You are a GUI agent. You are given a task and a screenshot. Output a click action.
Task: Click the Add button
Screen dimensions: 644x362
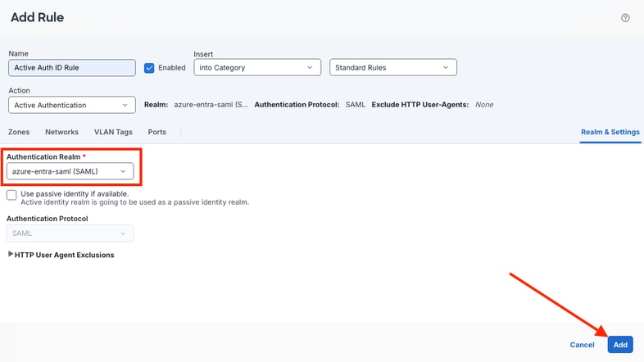coord(620,345)
